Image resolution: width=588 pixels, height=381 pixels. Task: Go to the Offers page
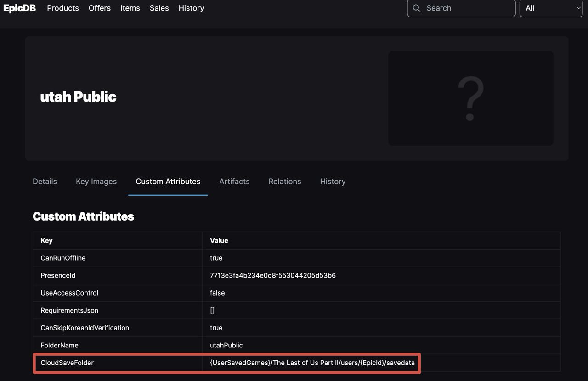coord(100,8)
